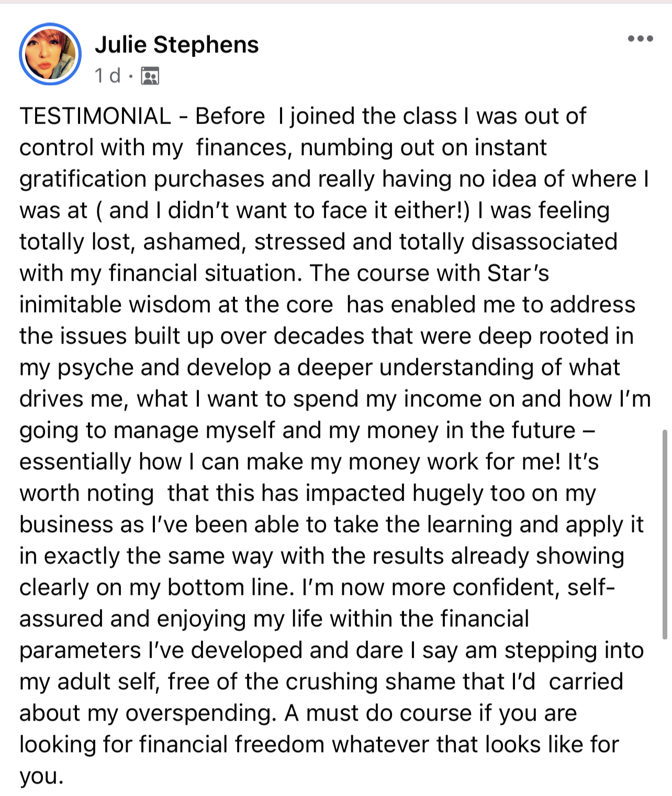Open the three-dot post options menu
This screenshot has width=672, height=796.
tap(640, 39)
